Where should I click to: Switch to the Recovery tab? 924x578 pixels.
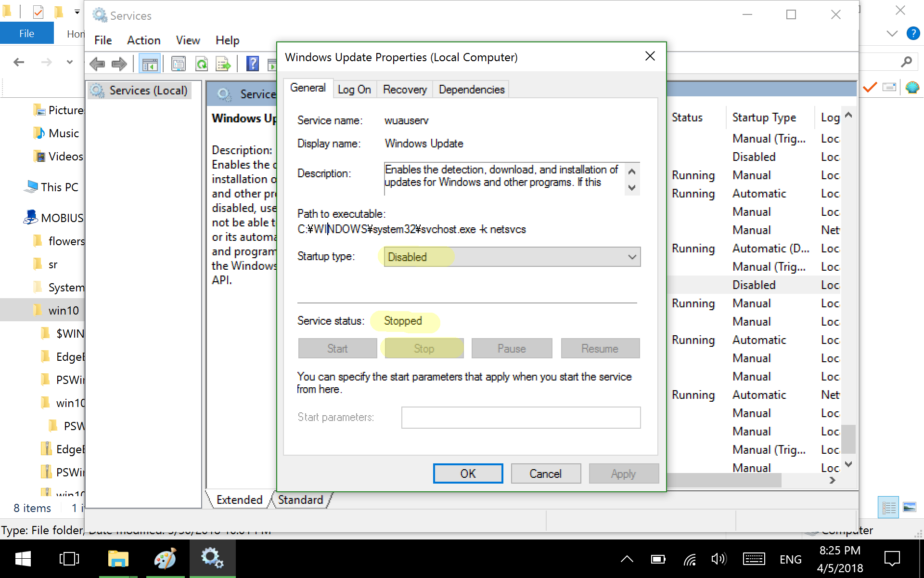(x=404, y=89)
